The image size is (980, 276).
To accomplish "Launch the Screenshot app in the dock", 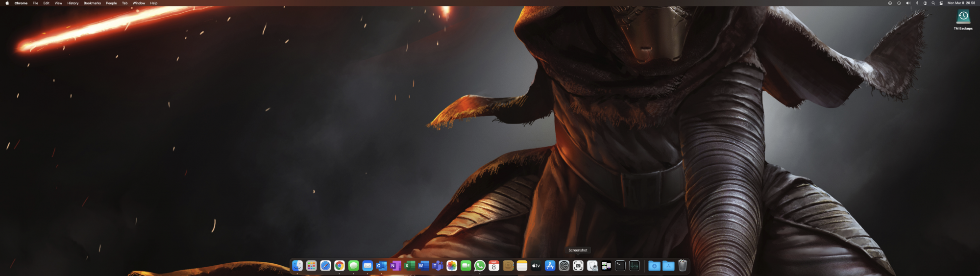I will click(578, 266).
